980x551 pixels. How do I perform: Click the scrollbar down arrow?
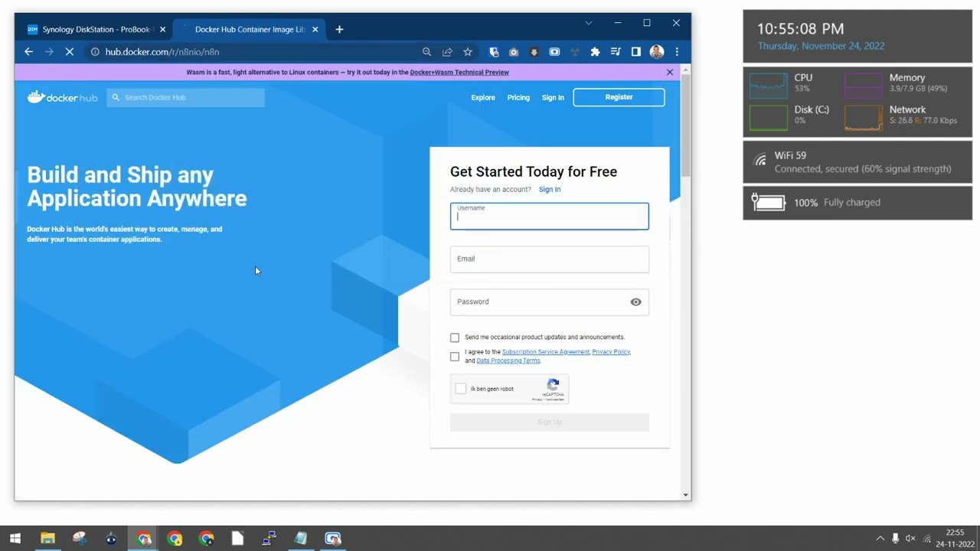click(686, 495)
